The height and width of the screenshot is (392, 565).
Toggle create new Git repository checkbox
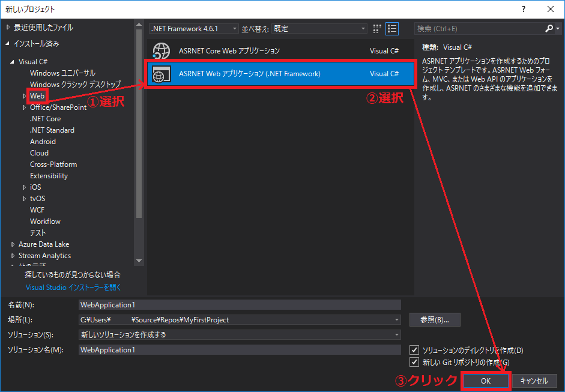414,362
